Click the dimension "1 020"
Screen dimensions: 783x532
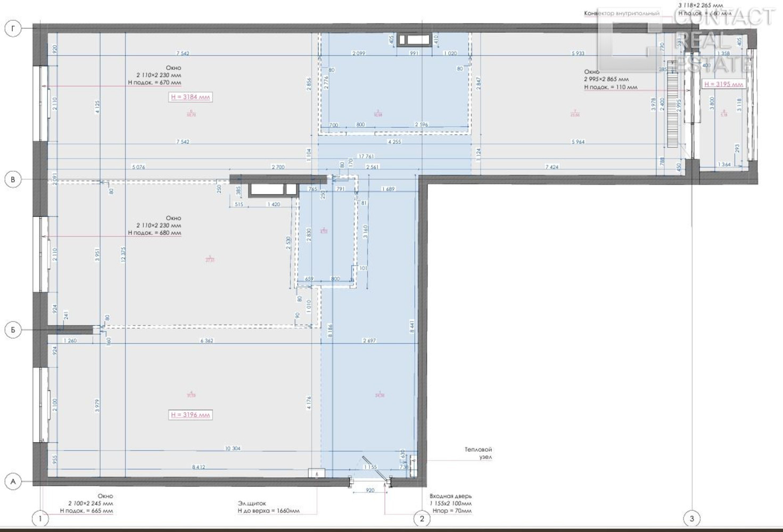pos(450,53)
